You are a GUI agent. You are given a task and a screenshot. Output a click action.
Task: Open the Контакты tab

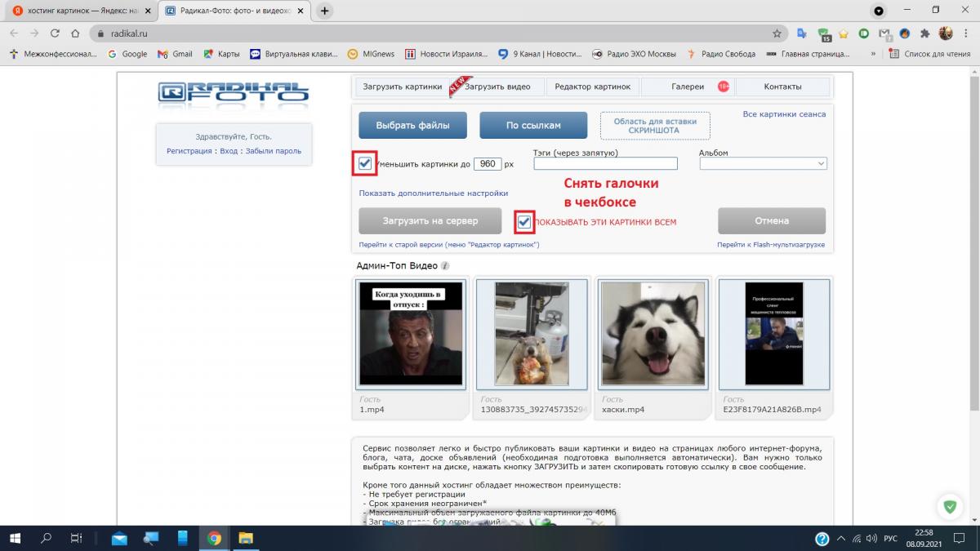(782, 87)
